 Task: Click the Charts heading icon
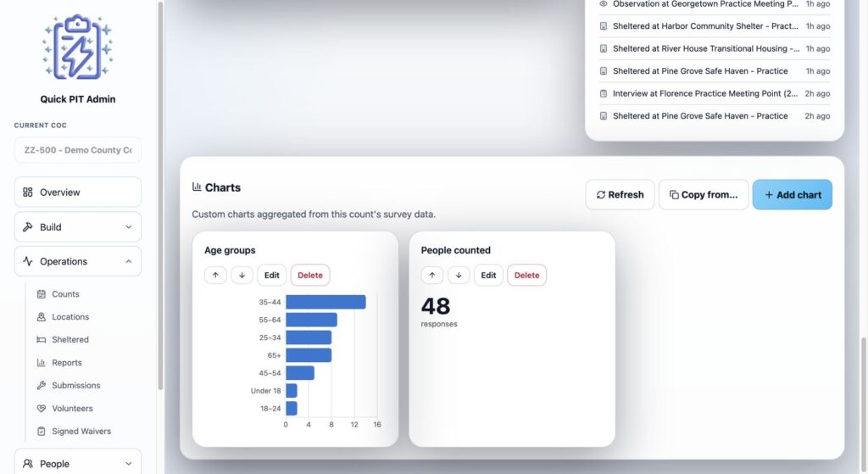pyautogui.click(x=197, y=187)
